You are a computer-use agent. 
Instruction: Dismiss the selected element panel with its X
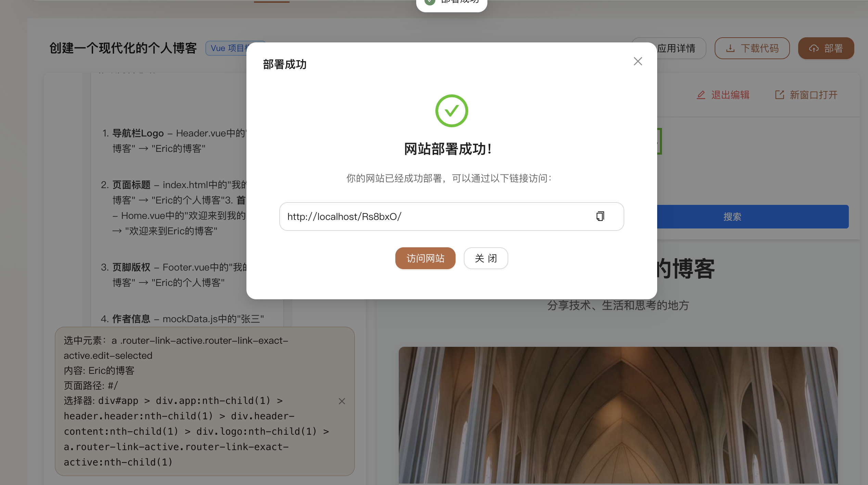pyautogui.click(x=342, y=401)
